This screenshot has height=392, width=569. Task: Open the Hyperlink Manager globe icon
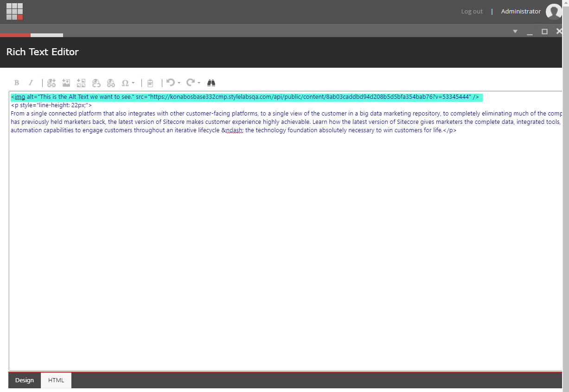click(x=96, y=83)
